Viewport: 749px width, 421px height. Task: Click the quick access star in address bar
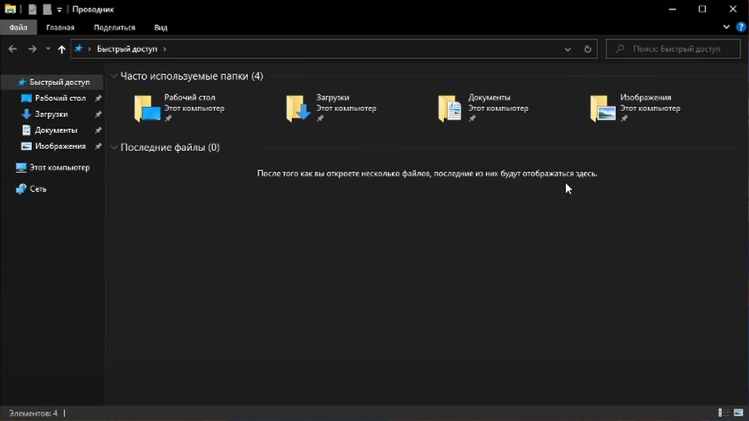(79, 49)
